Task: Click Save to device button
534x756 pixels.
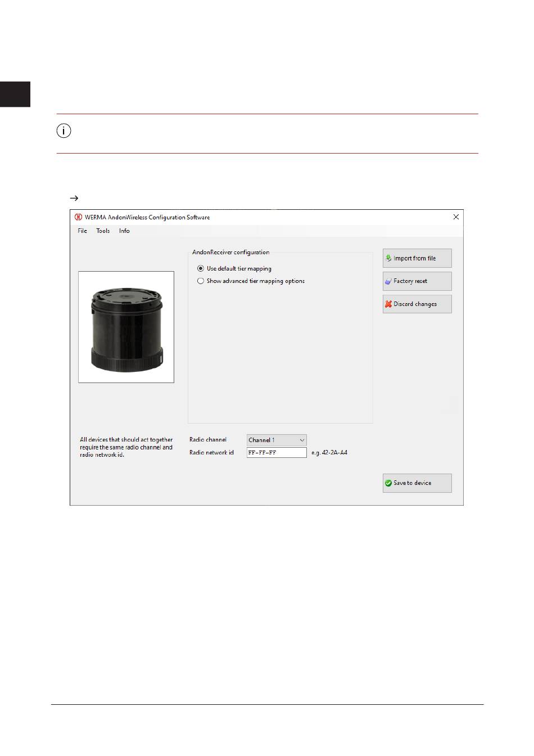Action: (417, 483)
